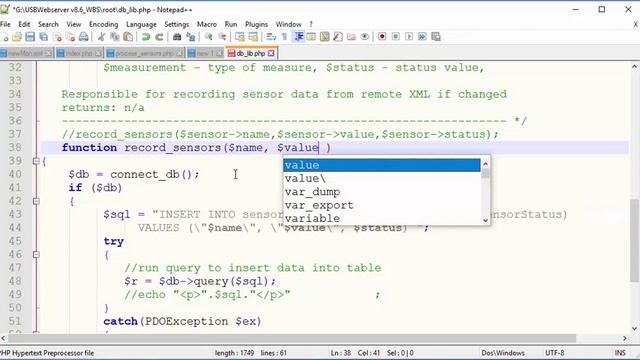Open the Encoding menu
The image size is (640, 360).
(104, 24)
